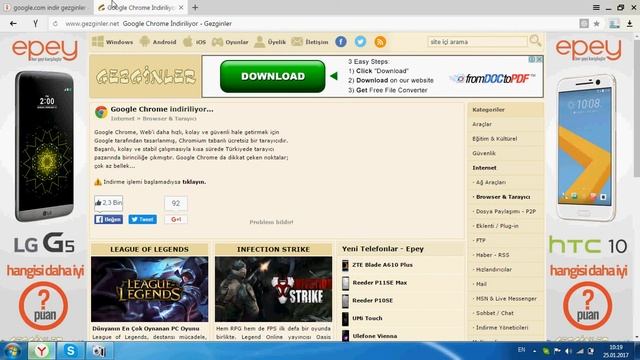Add new tab with plus button
This screenshot has height=360, width=640.
(x=195, y=7)
